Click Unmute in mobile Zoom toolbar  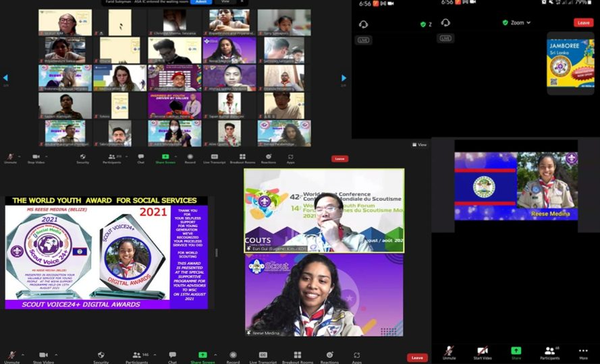pyautogui.click(x=449, y=353)
